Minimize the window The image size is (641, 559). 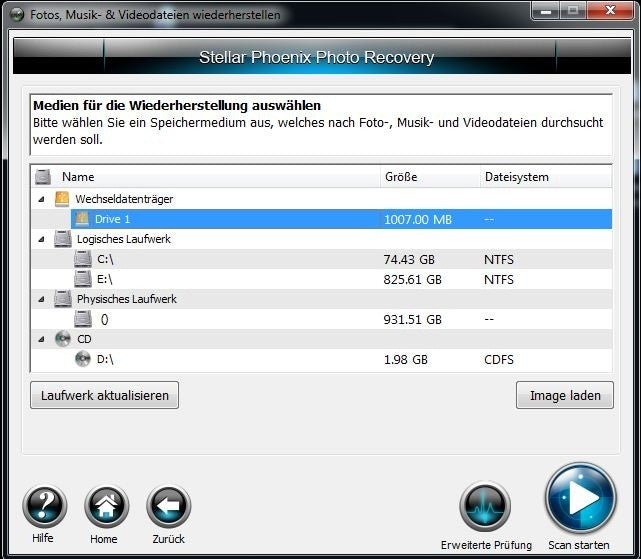(x=546, y=11)
